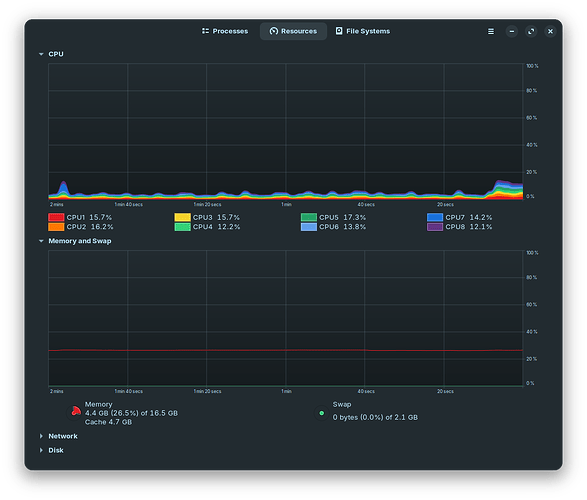Image resolution: width=587 pixels, height=500 pixels.
Task: Click the Swap green color indicator icon
Action: 322,413
